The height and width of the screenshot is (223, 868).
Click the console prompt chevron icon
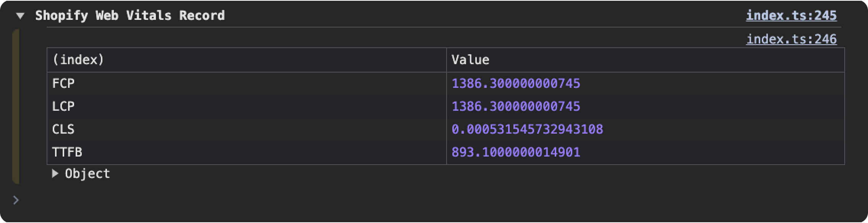point(16,200)
